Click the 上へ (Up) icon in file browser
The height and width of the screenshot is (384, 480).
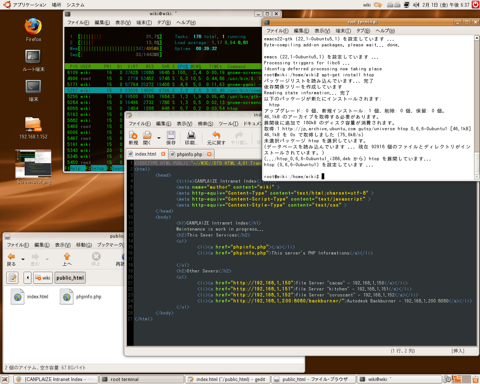coord(67,259)
